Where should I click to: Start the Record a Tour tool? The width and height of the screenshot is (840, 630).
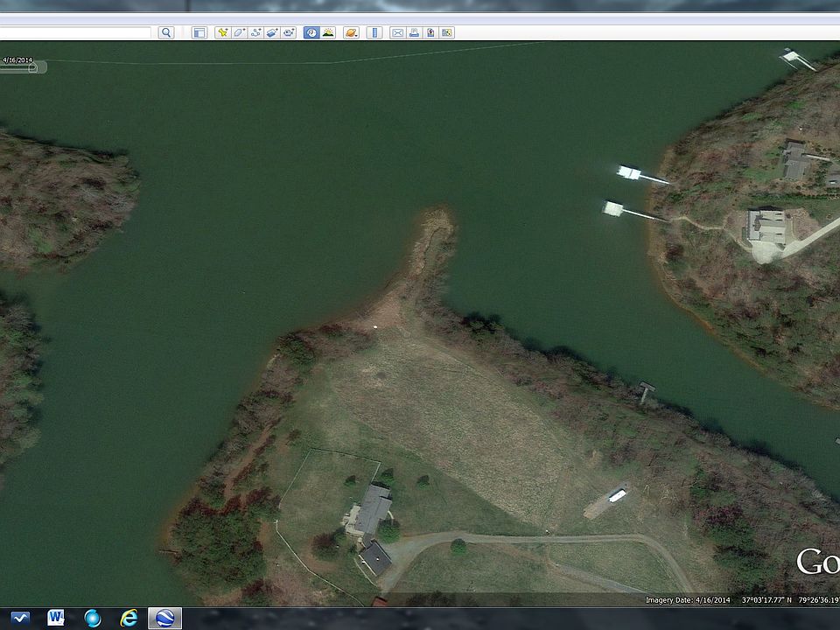pyautogui.click(x=289, y=32)
